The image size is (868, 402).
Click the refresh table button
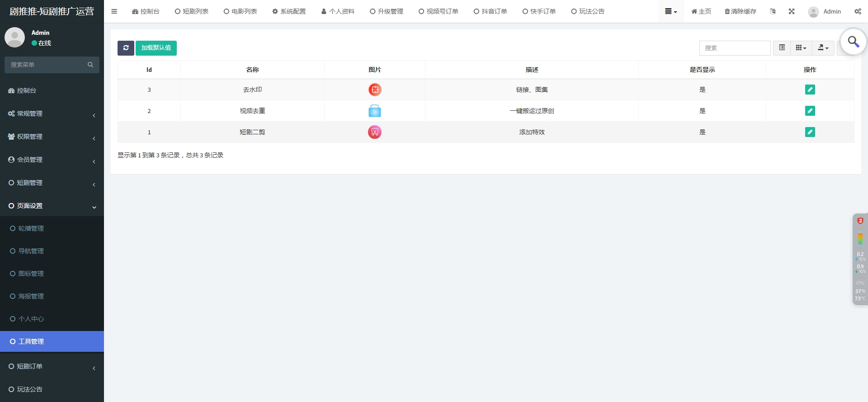point(126,48)
